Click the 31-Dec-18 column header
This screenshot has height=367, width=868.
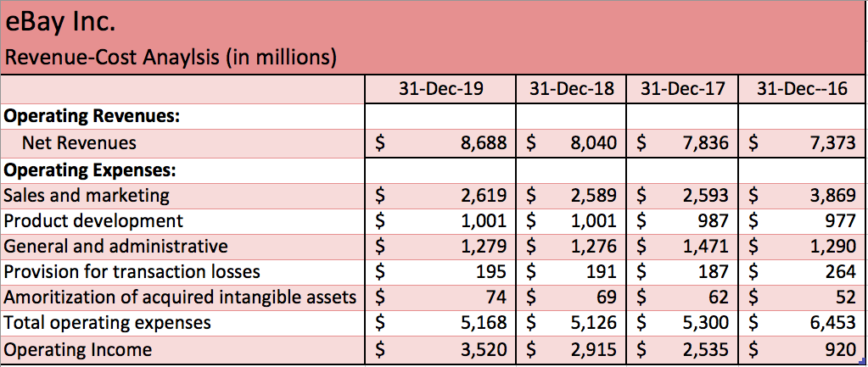[571, 89]
